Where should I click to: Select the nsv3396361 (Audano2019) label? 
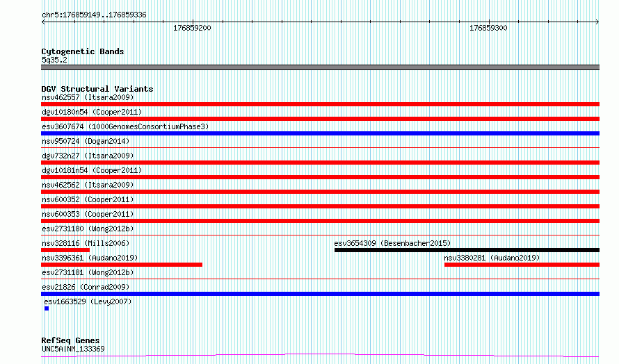90,258
